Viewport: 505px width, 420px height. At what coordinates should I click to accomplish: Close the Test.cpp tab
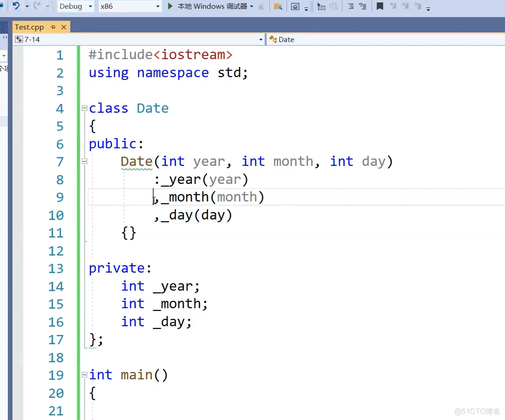64,27
